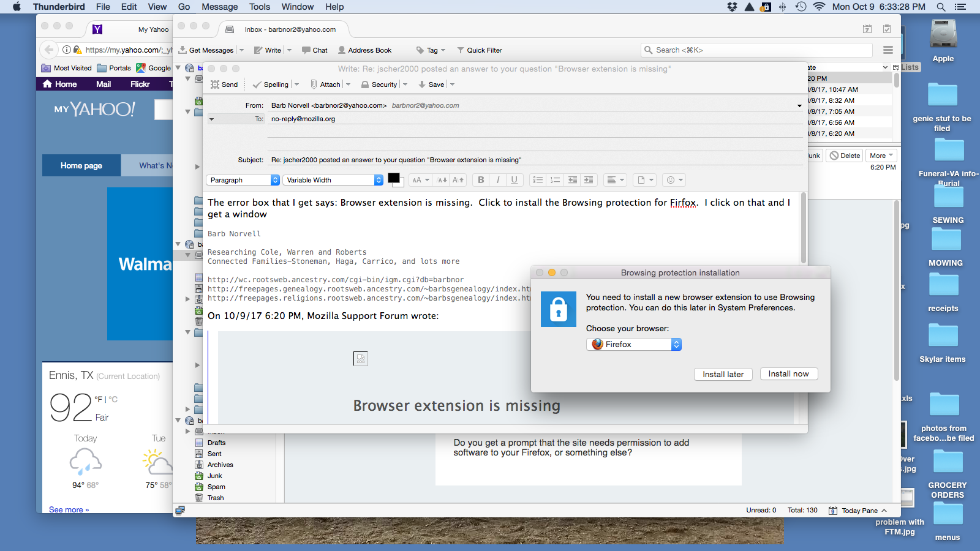Open the Firefox browser selection dropdown
This screenshot has width=980, height=551.
click(x=634, y=344)
